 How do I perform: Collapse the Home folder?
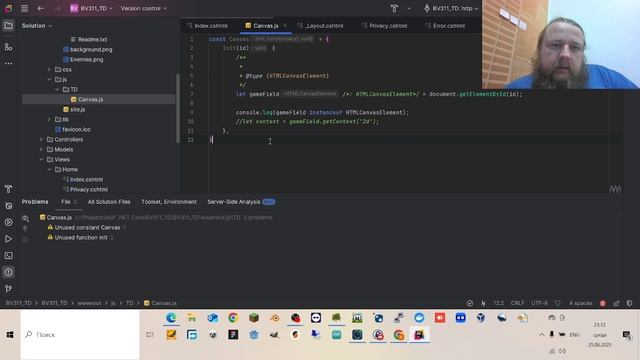[49, 169]
